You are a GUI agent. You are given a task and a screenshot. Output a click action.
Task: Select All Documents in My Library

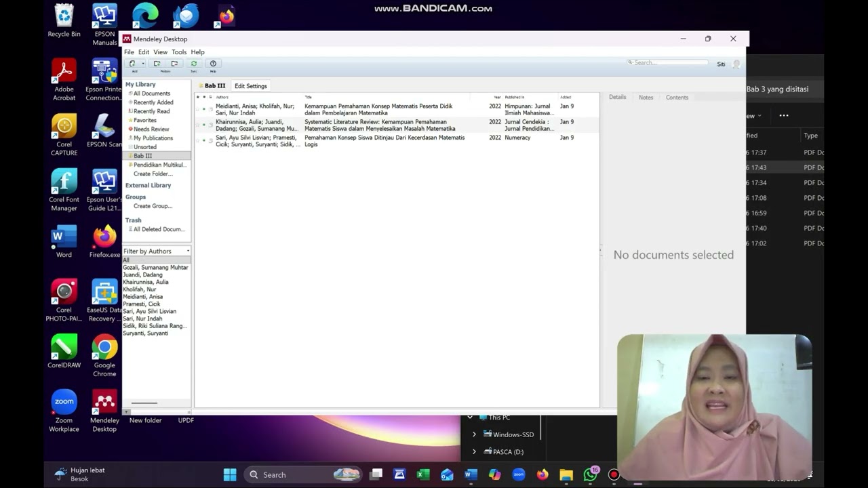pyautogui.click(x=152, y=94)
